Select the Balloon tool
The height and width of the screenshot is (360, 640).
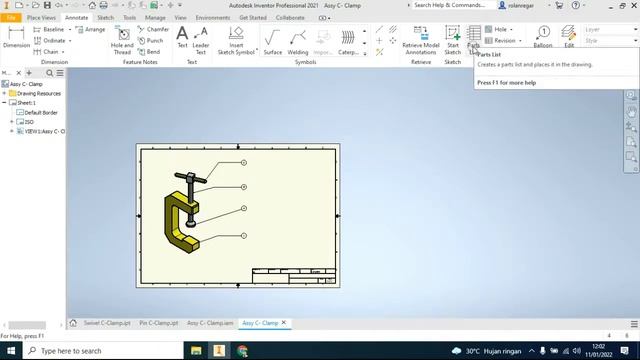tap(543, 37)
